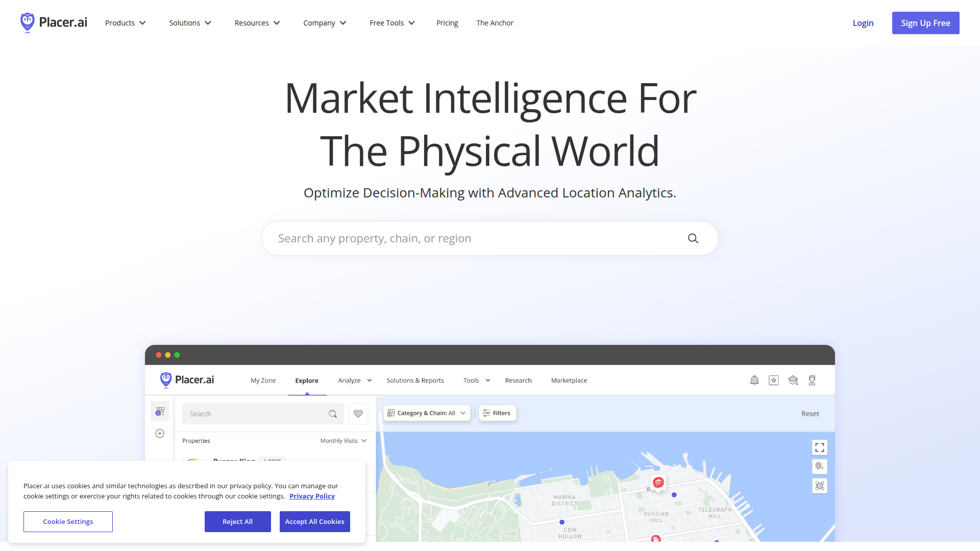980x551 pixels.
Task: Click the heart favorites button
Action: [358, 414]
